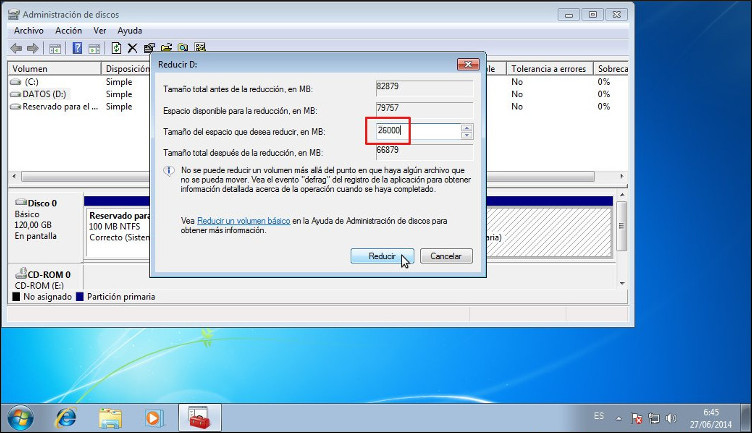Click the Volumen column header

[x=54, y=69]
